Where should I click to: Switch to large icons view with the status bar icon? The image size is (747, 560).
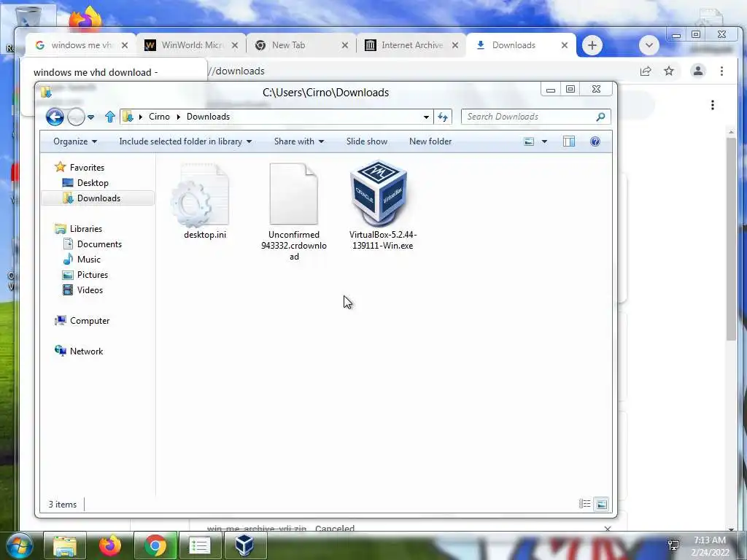click(x=602, y=504)
